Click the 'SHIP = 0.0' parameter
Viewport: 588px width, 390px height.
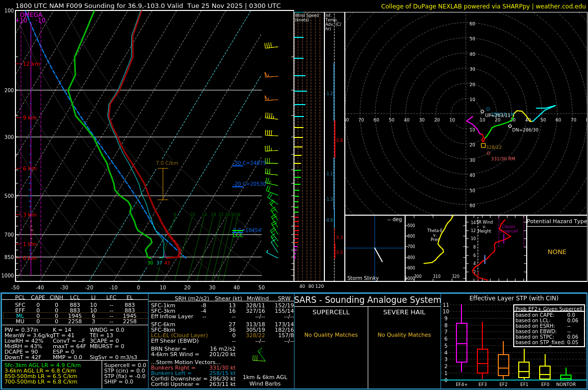[119, 382]
